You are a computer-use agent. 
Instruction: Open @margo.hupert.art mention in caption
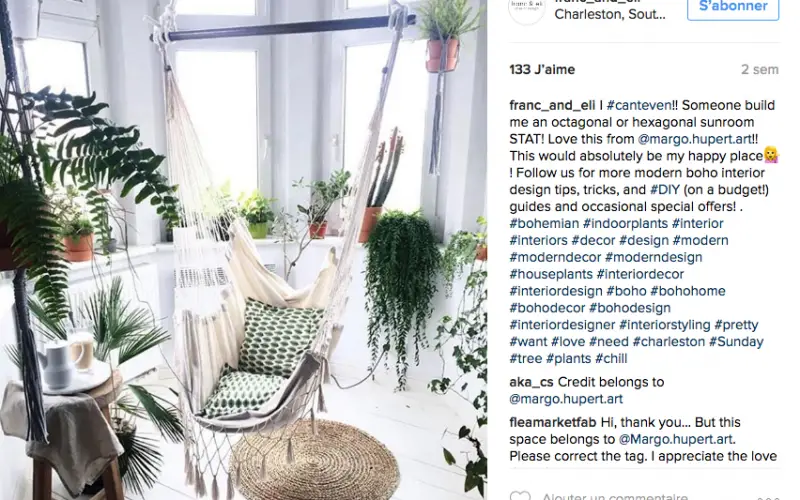694,139
